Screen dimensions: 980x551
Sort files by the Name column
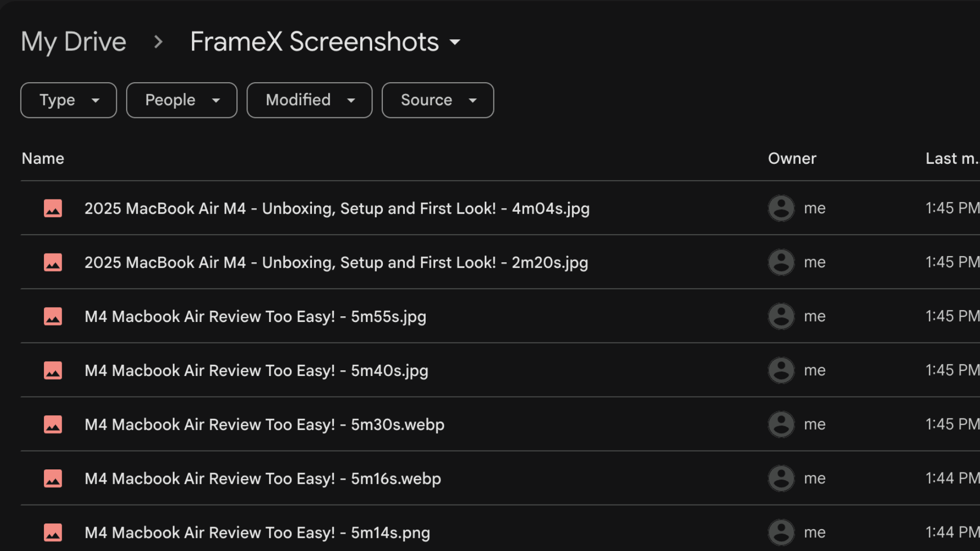[43, 158]
